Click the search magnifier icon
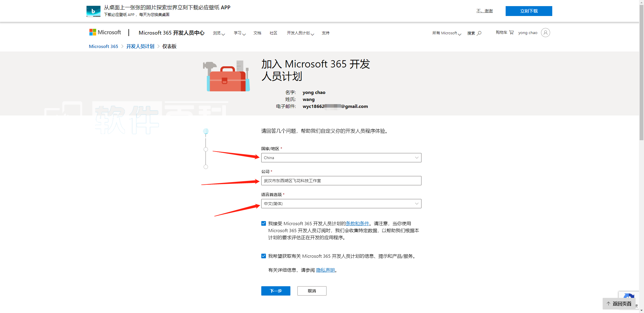 pos(479,33)
